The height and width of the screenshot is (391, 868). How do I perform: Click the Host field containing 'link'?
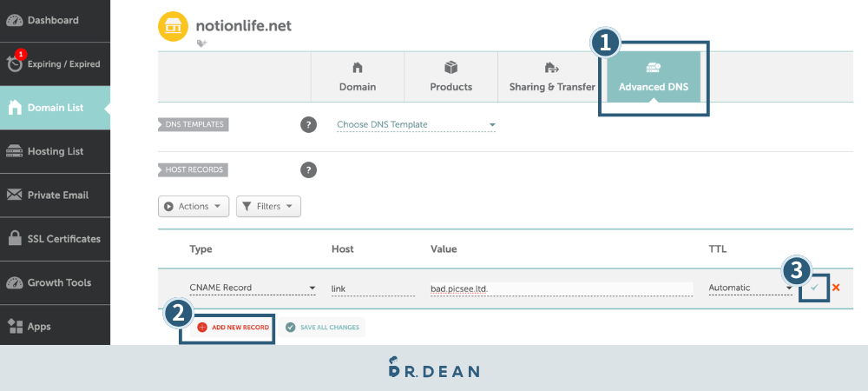point(373,288)
